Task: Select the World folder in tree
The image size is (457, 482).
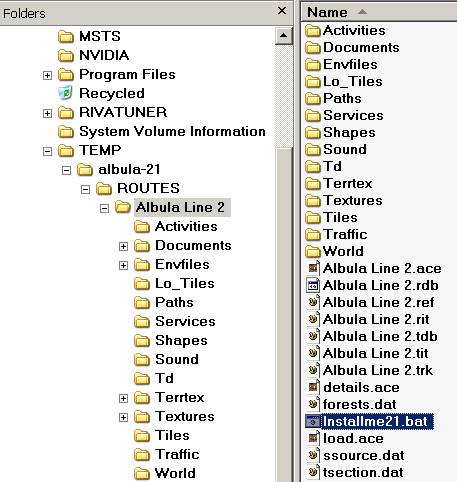Action: 175,473
